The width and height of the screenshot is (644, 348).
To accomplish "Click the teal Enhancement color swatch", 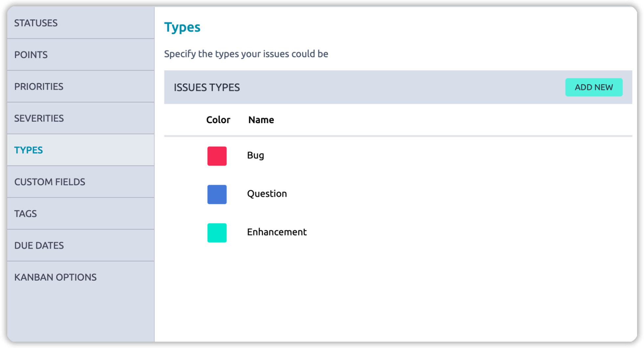I will click(217, 233).
